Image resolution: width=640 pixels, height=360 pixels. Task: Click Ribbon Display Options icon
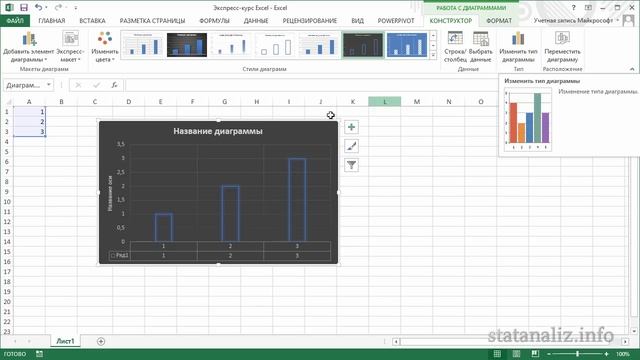[588, 7]
